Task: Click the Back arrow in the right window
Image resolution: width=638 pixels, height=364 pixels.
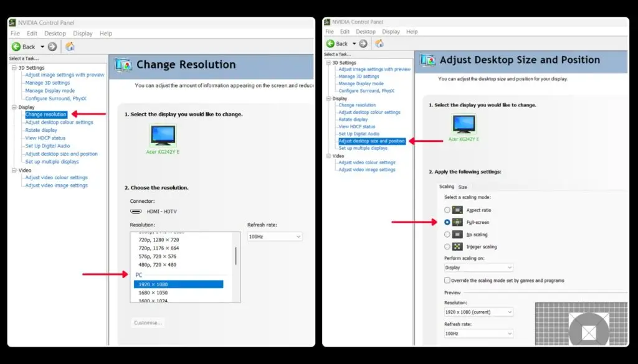Action: pos(331,44)
